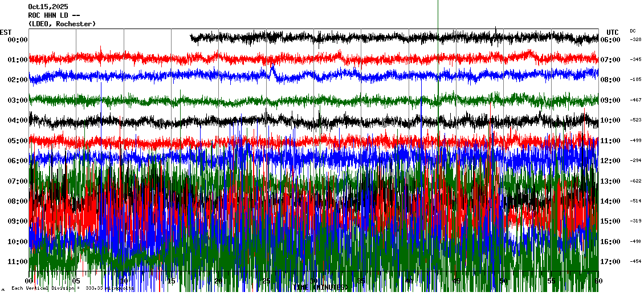This screenshot has height=296, width=644.
Task: Click the -523 DC offset value
Action: pyautogui.click(x=635, y=120)
